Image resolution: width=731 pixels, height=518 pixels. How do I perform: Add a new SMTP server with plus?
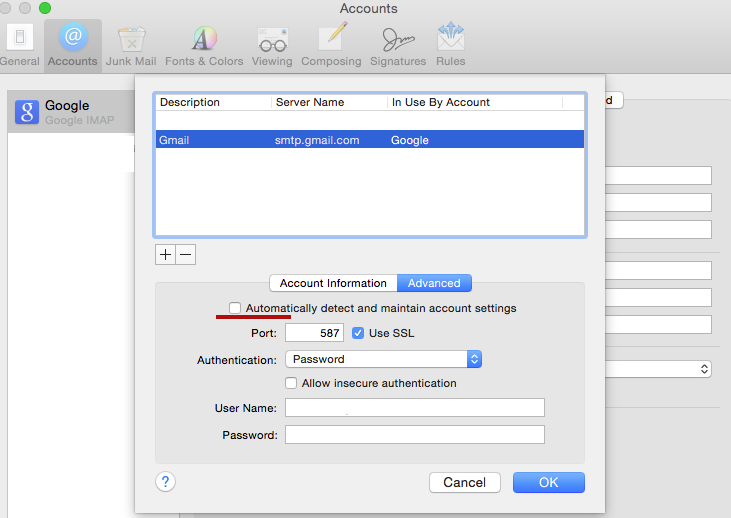pos(165,255)
